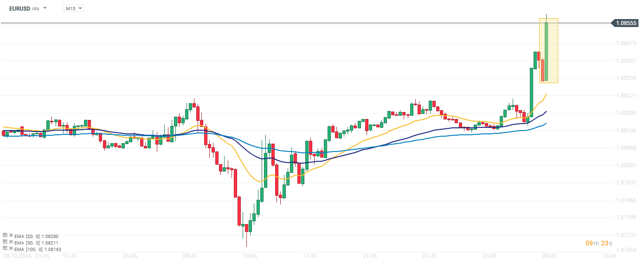Click the 09:45 time axis label
Viewport: 644px width, 264px height.
[549, 256]
